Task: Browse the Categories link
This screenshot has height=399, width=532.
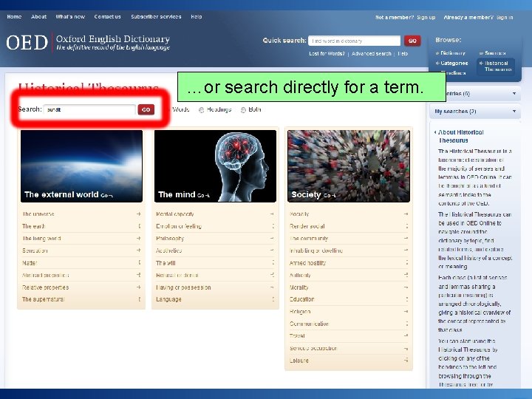Action: pos(454,63)
